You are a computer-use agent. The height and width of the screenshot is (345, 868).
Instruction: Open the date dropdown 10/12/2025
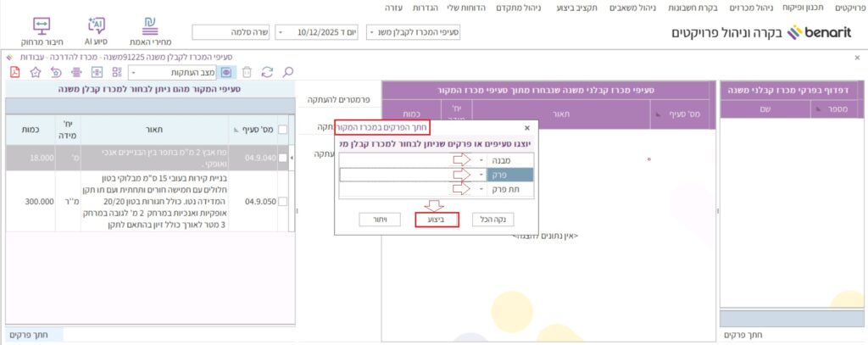281,32
